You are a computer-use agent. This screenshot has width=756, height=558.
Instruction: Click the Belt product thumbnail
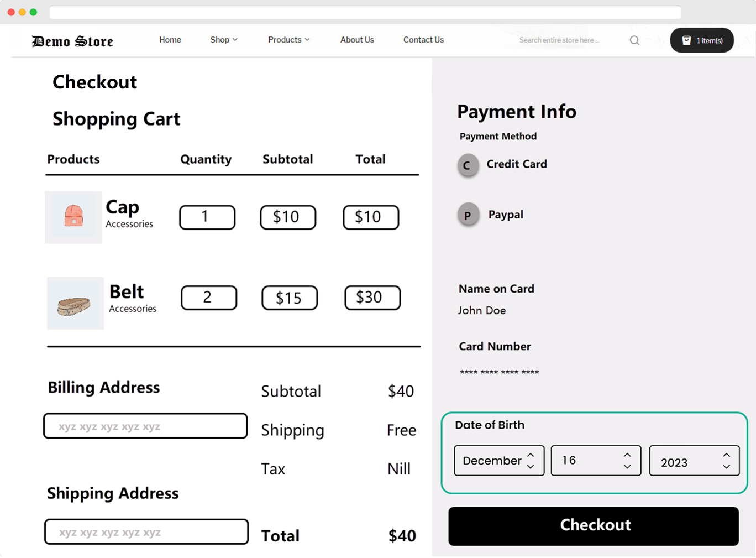(75, 303)
